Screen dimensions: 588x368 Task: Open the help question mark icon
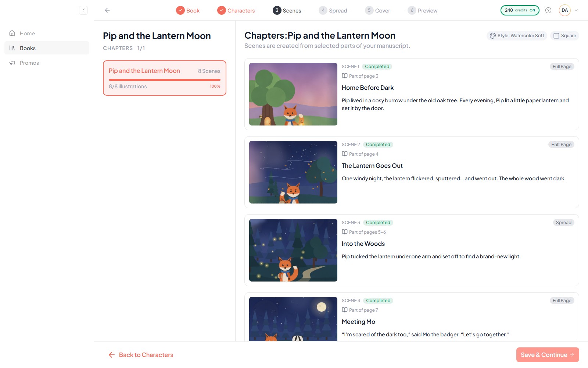pos(548,10)
